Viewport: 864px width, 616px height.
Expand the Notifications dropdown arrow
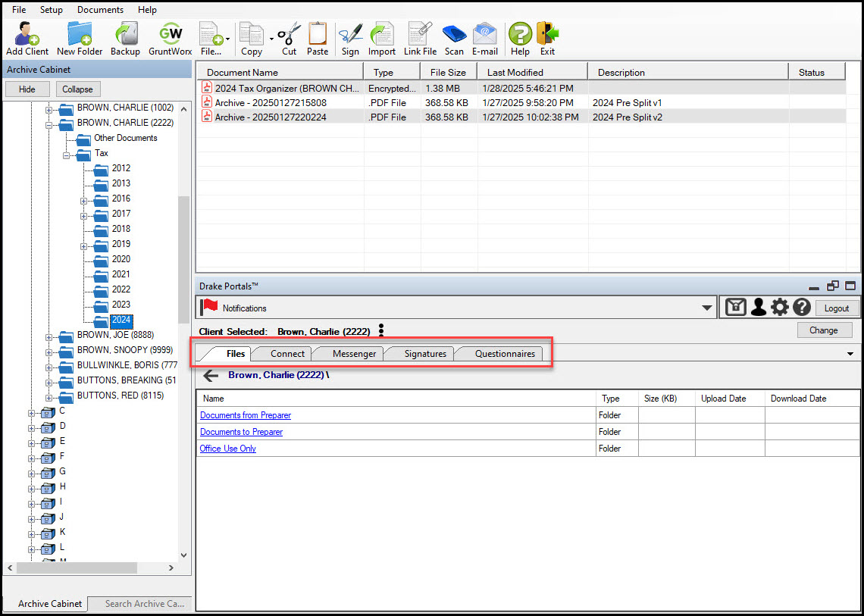click(x=707, y=308)
